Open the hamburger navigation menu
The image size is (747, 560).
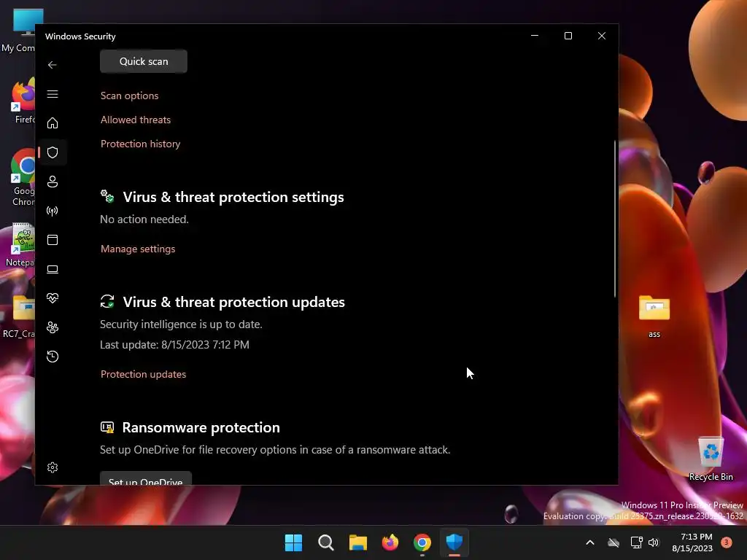click(x=53, y=94)
